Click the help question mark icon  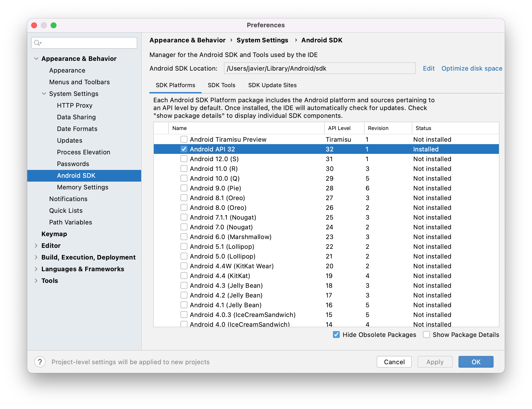point(40,362)
